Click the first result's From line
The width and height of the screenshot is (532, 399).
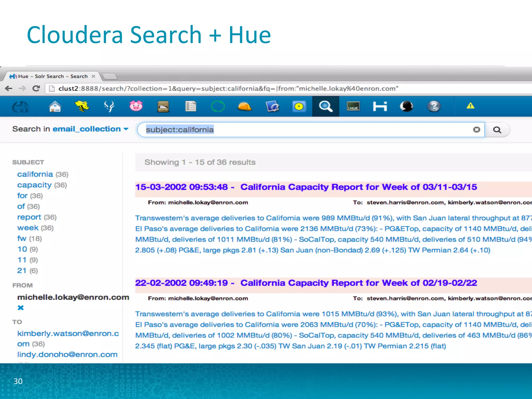(198, 203)
